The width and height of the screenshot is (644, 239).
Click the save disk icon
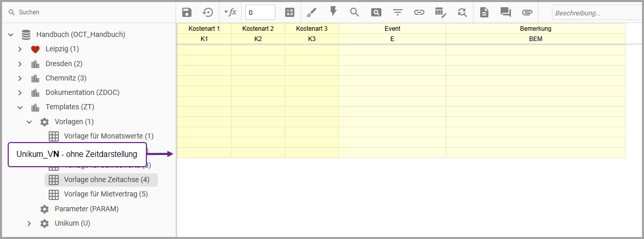[187, 12]
